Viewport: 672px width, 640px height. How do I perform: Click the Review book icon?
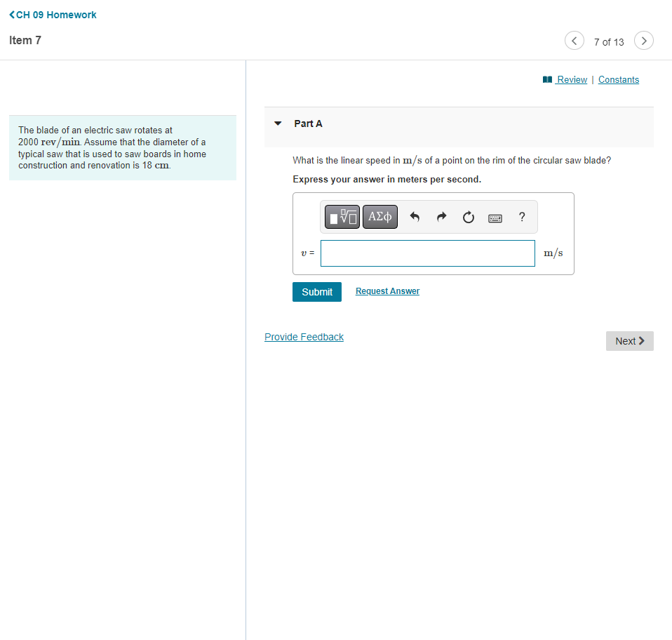click(x=546, y=79)
